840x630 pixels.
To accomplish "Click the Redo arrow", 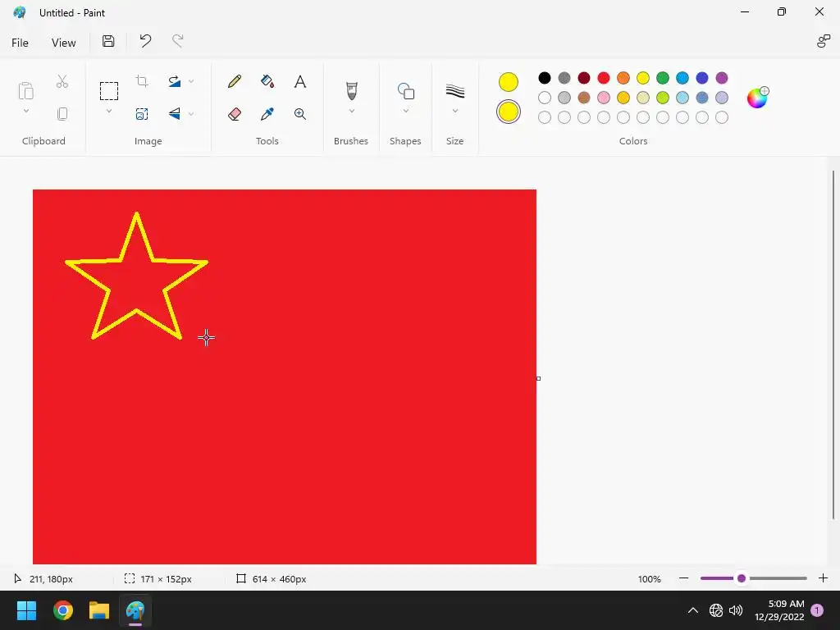I will click(177, 41).
